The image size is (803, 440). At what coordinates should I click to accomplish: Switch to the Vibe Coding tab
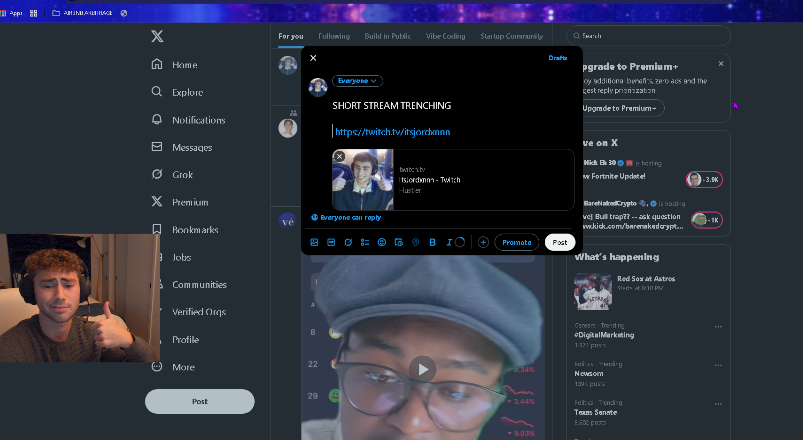(x=446, y=36)
